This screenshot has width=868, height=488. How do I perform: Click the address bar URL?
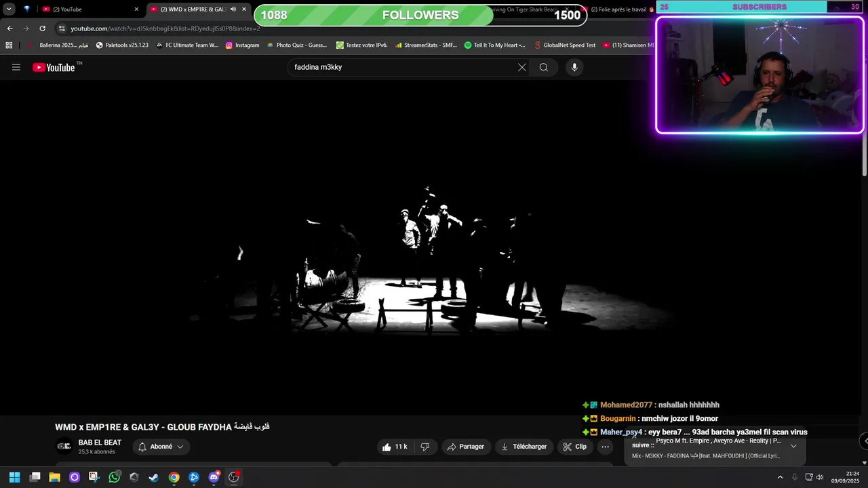(x=165, y=28)
